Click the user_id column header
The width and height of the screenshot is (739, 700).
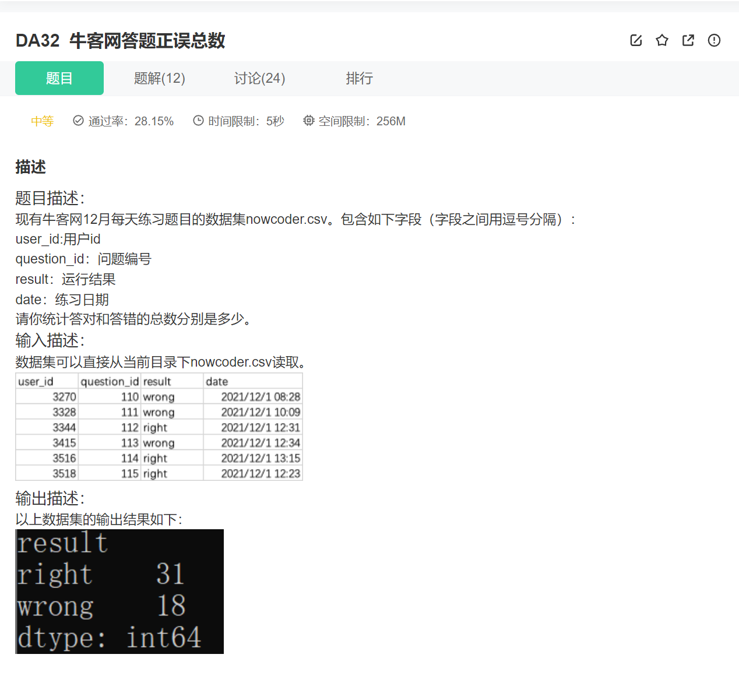point(47,381)
